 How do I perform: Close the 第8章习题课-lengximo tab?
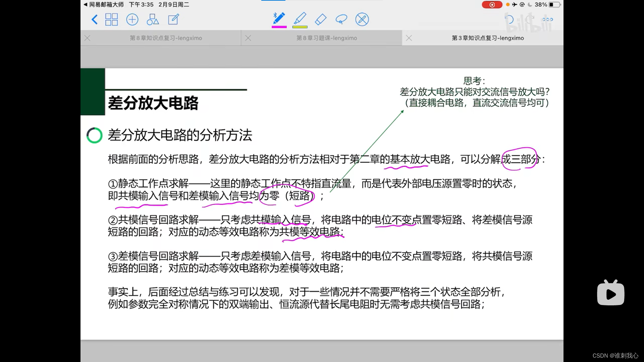pyautogui.click(x=248, y=38)
